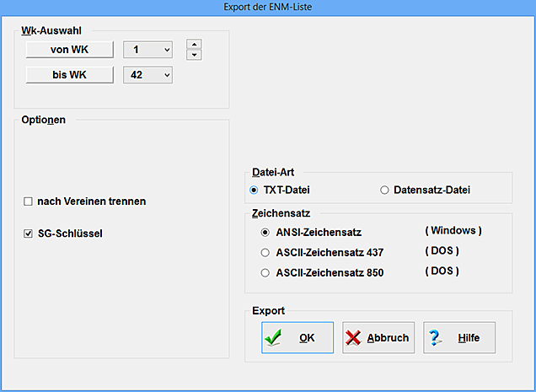536x392 pixels.
Task: Choose ASCII-Zeichensatz 850 character set
Action: coord(265,272)
